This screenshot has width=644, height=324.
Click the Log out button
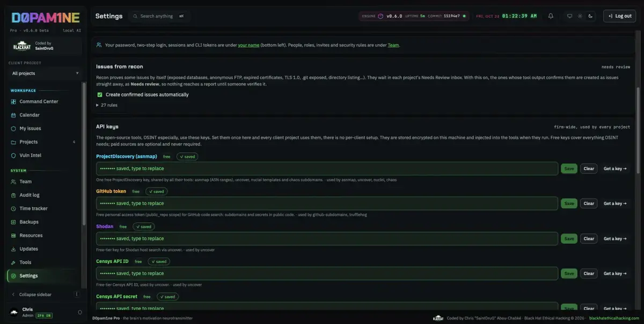619,16
